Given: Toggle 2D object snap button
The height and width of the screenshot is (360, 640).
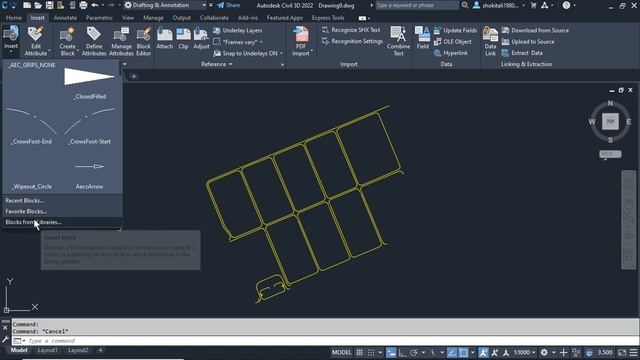Looking at the screenshot, I should [x=463, y=352].
